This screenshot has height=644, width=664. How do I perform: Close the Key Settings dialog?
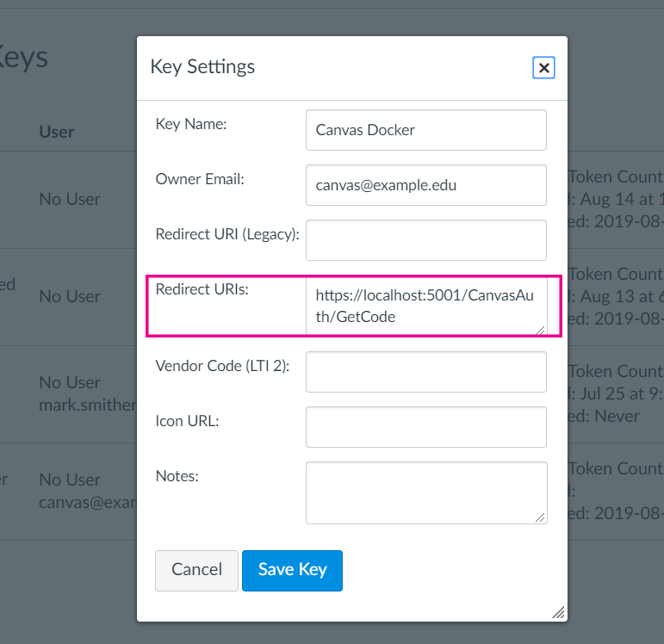pos(543,68)
